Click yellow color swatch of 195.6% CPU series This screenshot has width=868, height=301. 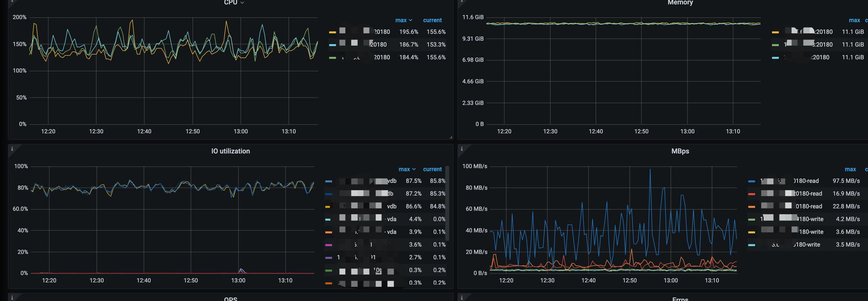(332, 33)
